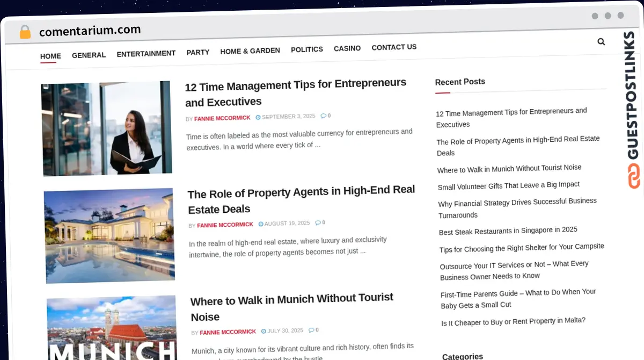Click the date SEPTEMBER 3, 2025
The width and height of the screenshot is (644, 360).
click(289, 116)
